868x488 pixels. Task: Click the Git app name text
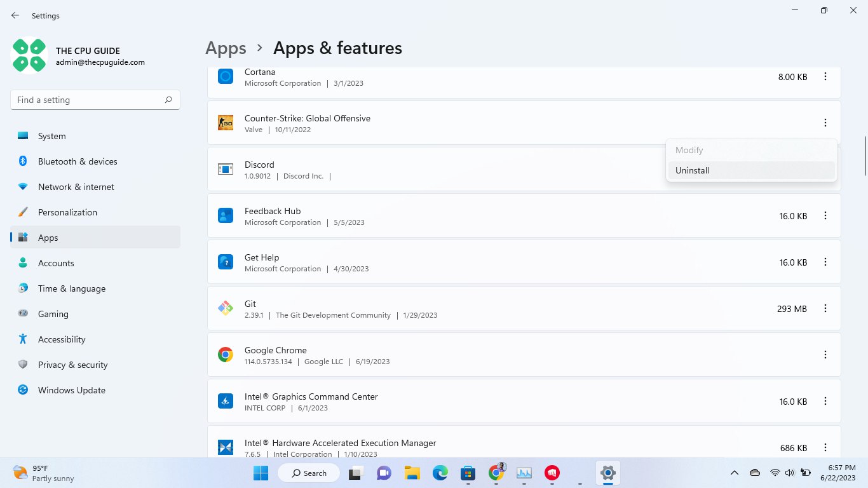pos(250,304)
